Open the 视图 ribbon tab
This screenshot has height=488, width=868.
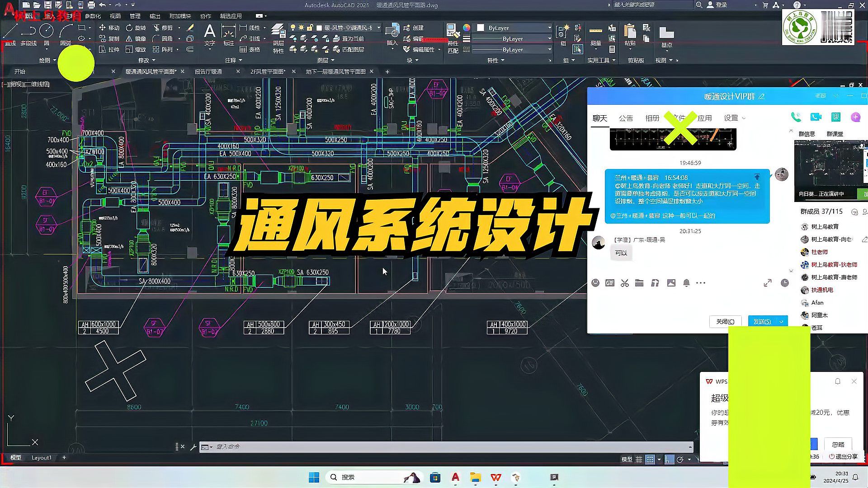tap(115, 16)
